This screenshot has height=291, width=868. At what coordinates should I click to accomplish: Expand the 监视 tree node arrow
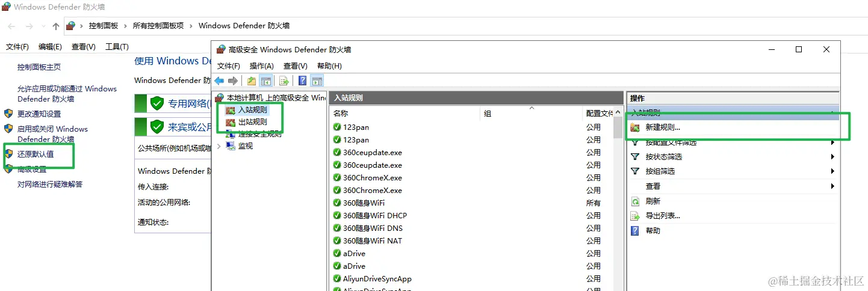point(220,145)
